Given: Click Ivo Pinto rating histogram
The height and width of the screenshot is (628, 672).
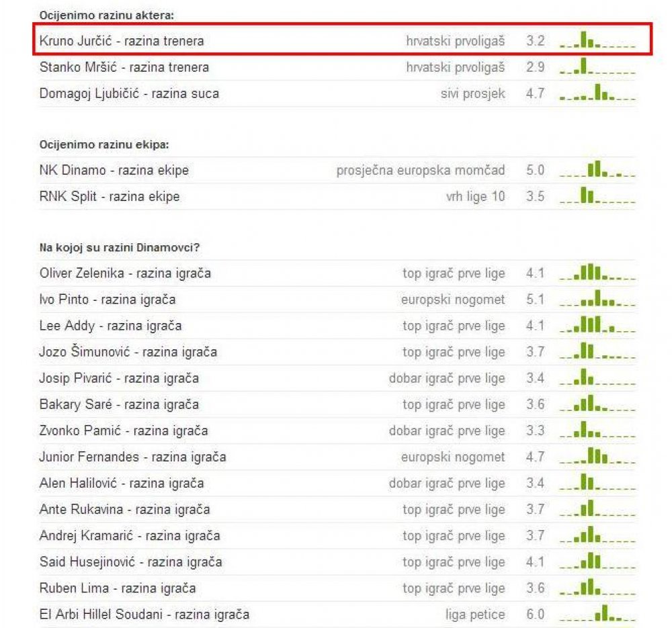Looking at the screenshot, I should [x=597, y=298].
